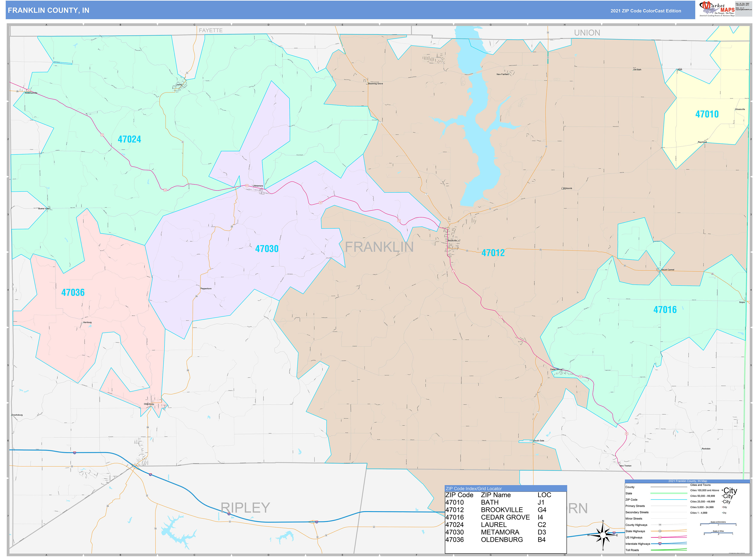
Task: Click the County Highways 123 marker in legend
Action: click(660, 525)
